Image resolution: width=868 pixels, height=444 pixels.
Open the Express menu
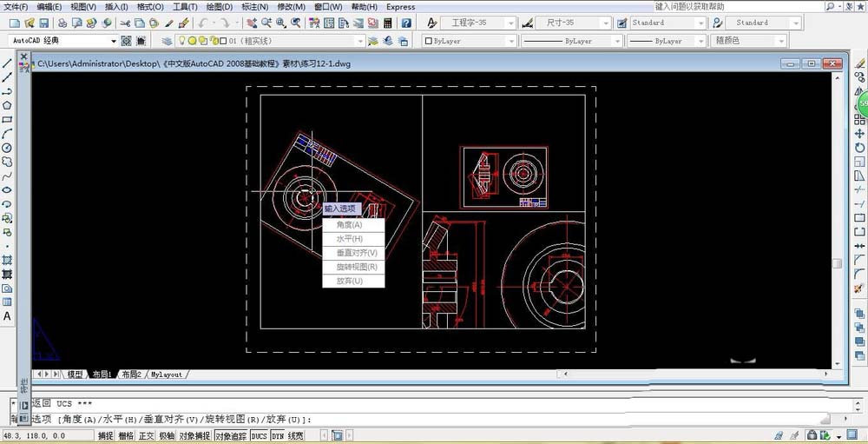(x=400, y=7)
